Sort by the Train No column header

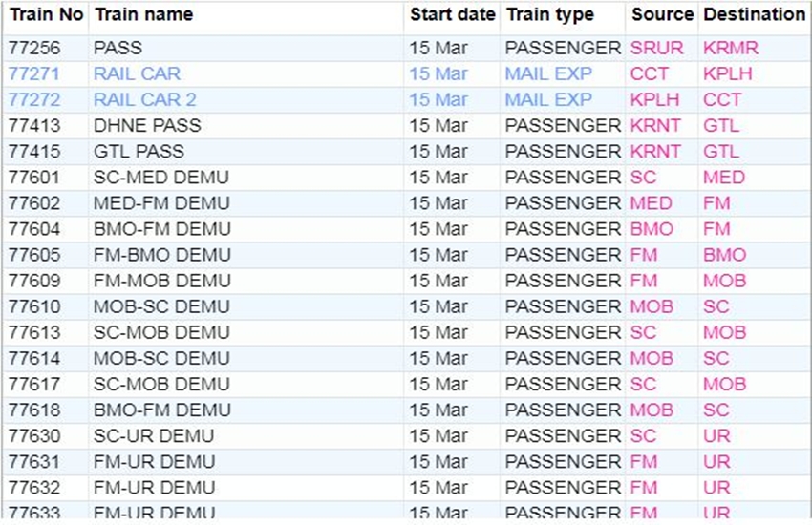[x=46, y=15]
